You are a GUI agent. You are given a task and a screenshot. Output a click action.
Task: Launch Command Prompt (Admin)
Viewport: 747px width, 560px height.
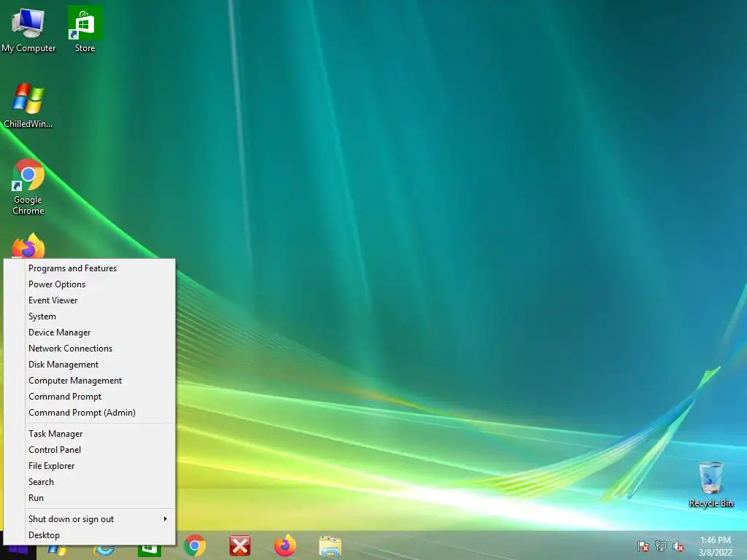point(90,413)
